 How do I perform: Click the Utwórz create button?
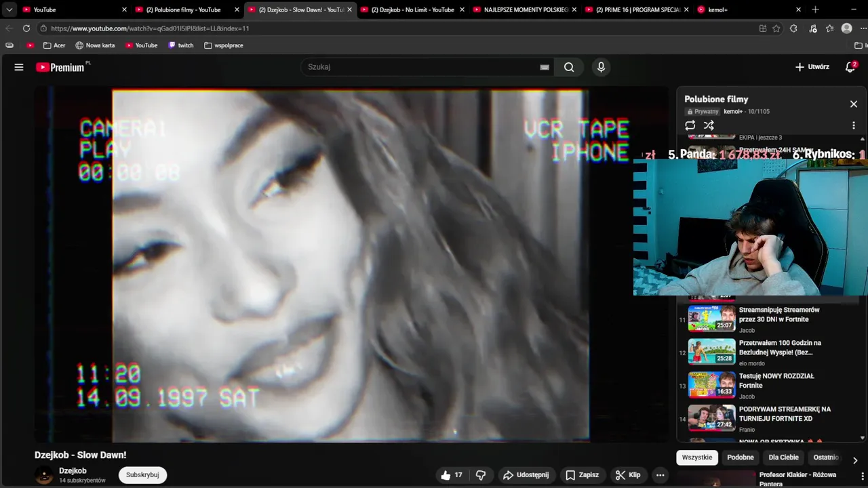click(812, 67)
